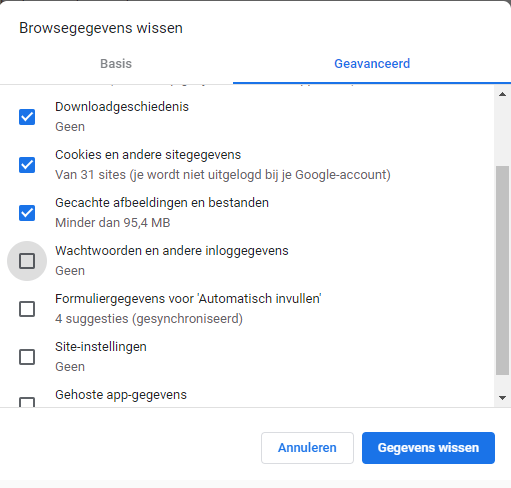Image resolution: width=511 pixels, height=488 pixels.
Task: Click the 'Van 31 sites' description text
Action: [x=223, y=175]
